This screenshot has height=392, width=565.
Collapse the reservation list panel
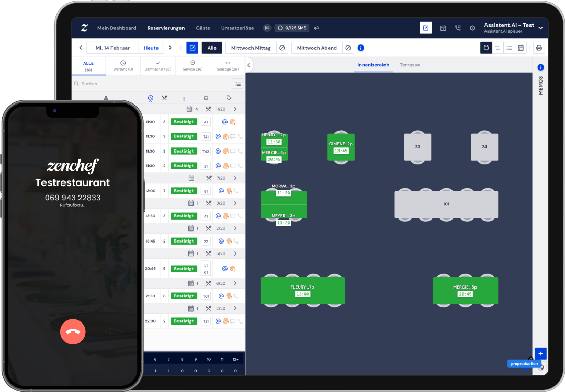click(249, 65)
